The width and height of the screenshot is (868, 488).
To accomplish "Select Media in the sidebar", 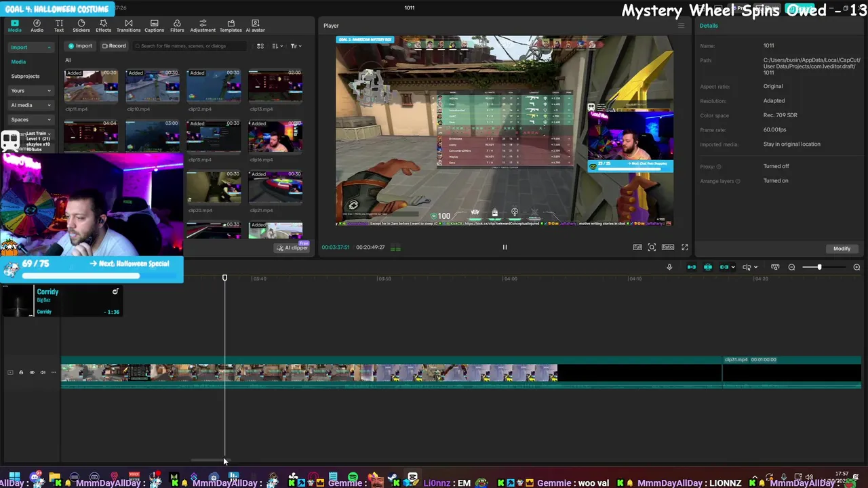I will 18,62.
